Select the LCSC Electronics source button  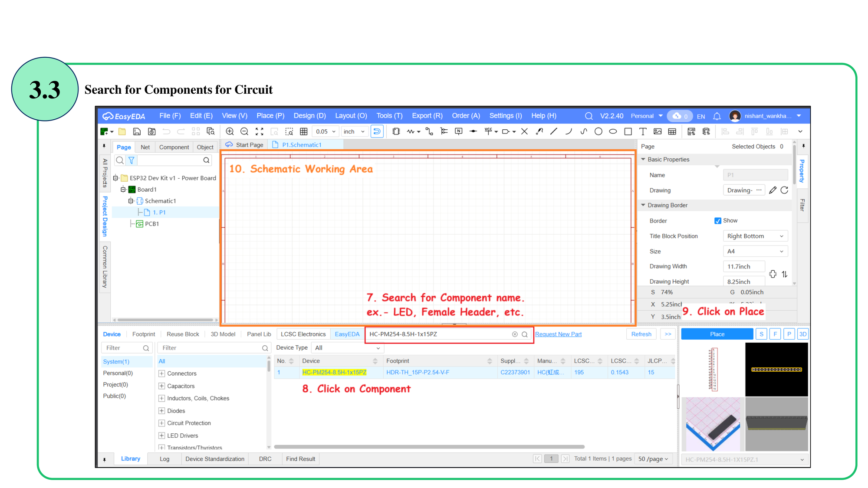coord(303,334)
